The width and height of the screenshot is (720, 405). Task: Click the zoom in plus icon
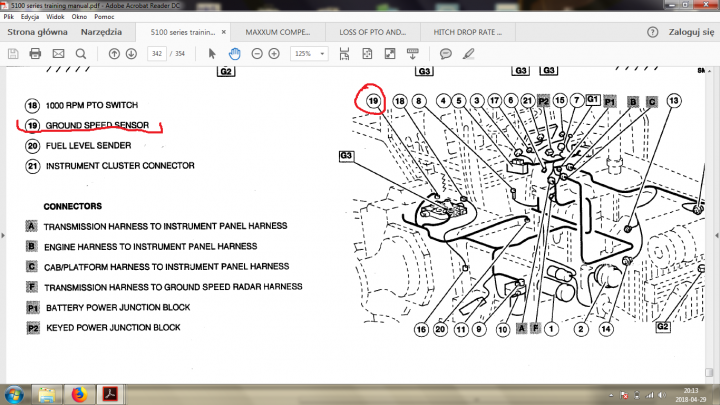[274, 53]
